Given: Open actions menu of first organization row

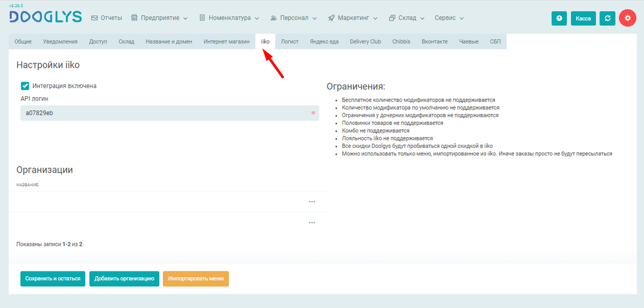Looking at the screenshot, I should tap(312, 202).
